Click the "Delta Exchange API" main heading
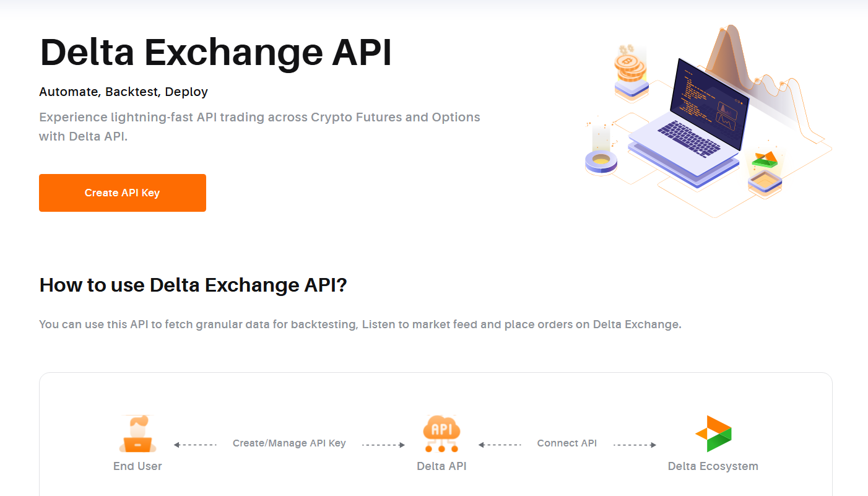Viewport: 868px width, 496px height. [x=215, y=53]
